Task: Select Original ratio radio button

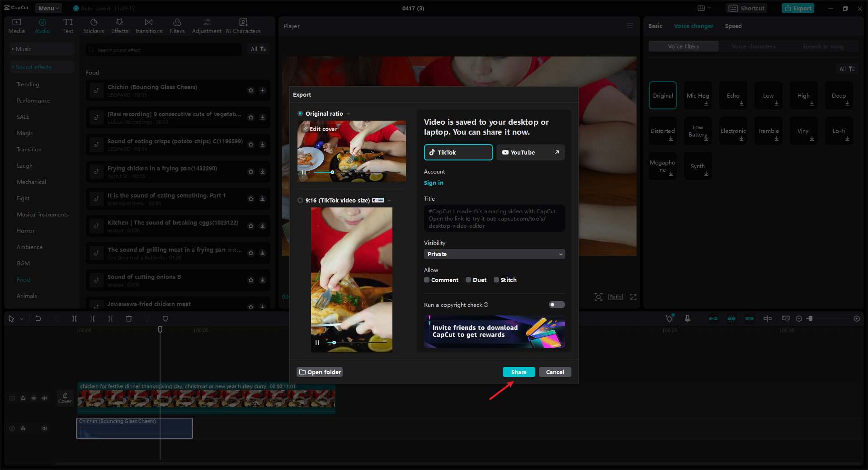Action: point(300,113)
